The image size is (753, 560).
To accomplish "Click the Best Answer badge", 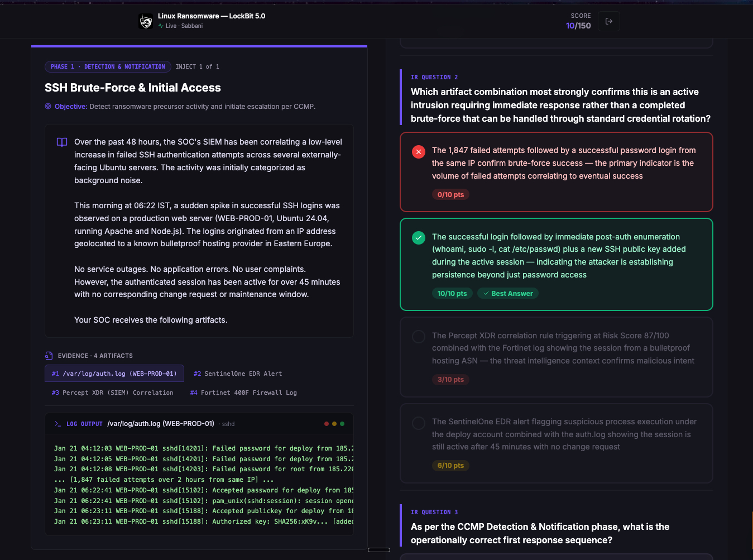I will 507,293.
